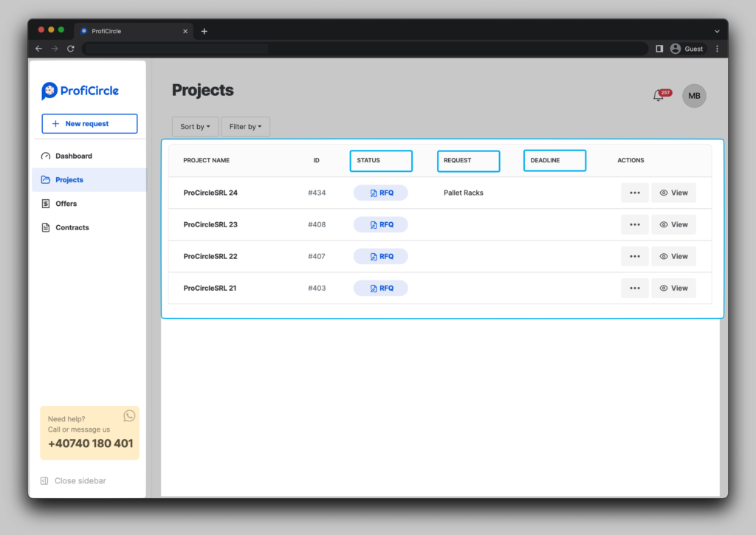Click project name ProCircleSRL 21

pyautogui.click(x=210, y=289)
